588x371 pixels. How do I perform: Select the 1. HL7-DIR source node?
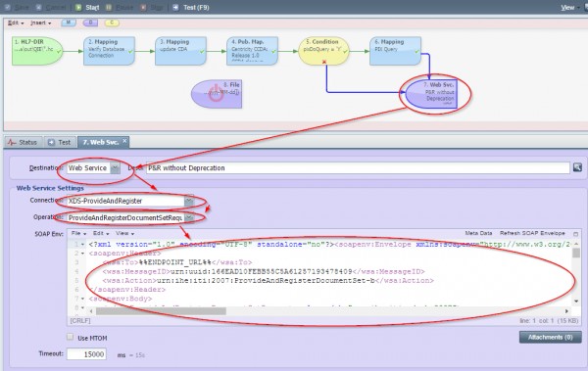[x=37, y=51]
